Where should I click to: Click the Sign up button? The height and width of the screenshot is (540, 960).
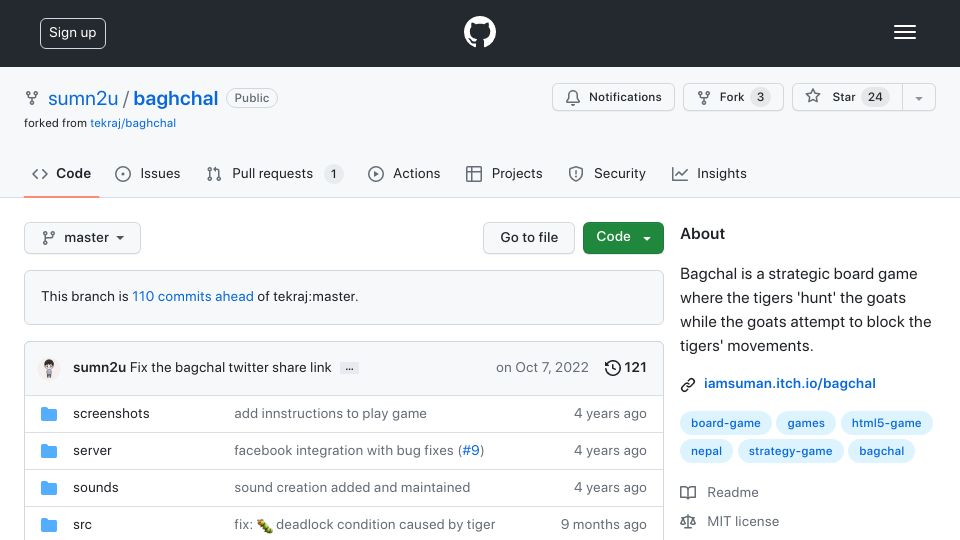(73, 33)
